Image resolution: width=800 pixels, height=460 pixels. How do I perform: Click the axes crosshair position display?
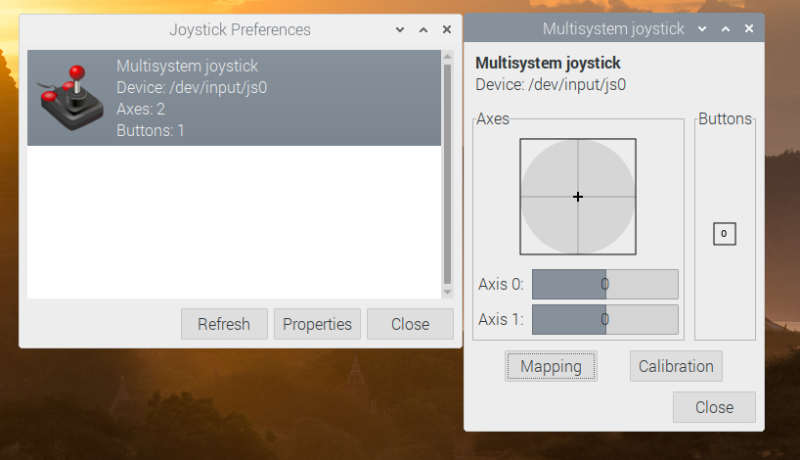578,197
